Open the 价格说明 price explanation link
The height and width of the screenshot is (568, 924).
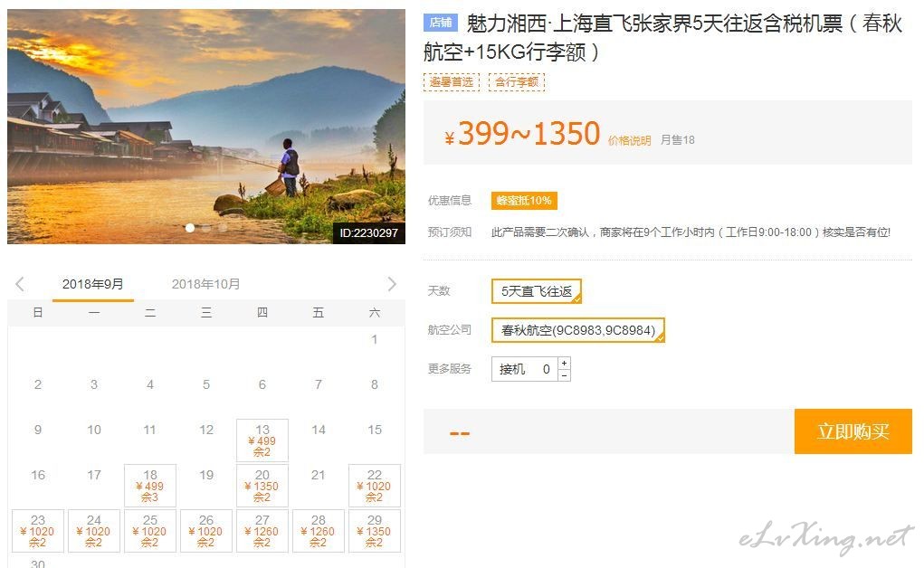[629, 140]
